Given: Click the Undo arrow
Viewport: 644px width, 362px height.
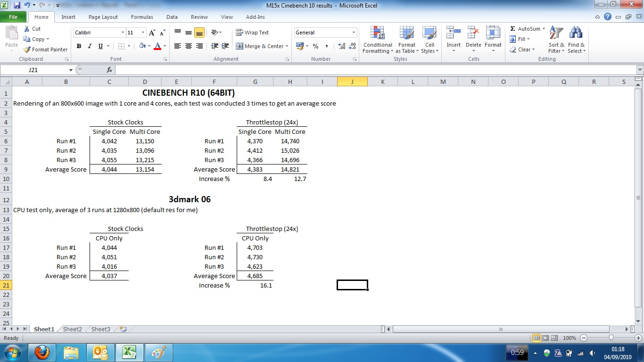Looking at the screenshot, I should (x=27, y=5).
